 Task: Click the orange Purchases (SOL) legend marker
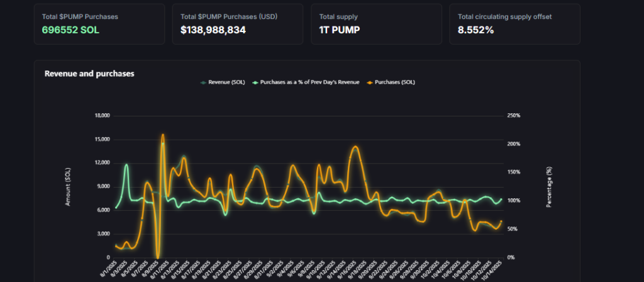tap(371, 82)
